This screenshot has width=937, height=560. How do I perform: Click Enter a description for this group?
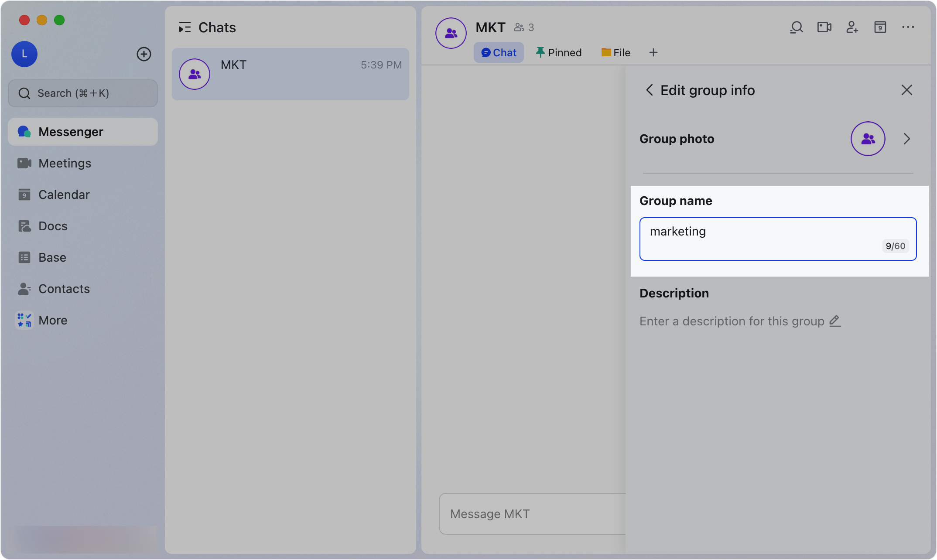coord(732,321)
